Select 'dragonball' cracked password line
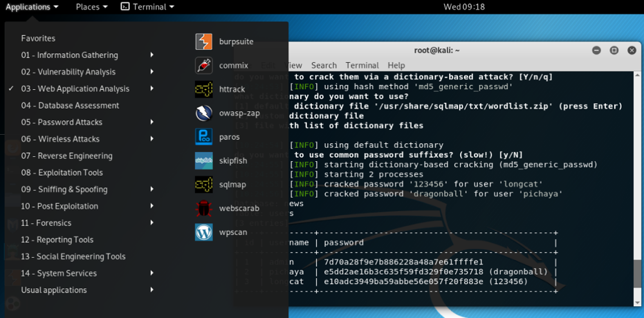Viewport: 644px width, 318px height. pos(426,194)
